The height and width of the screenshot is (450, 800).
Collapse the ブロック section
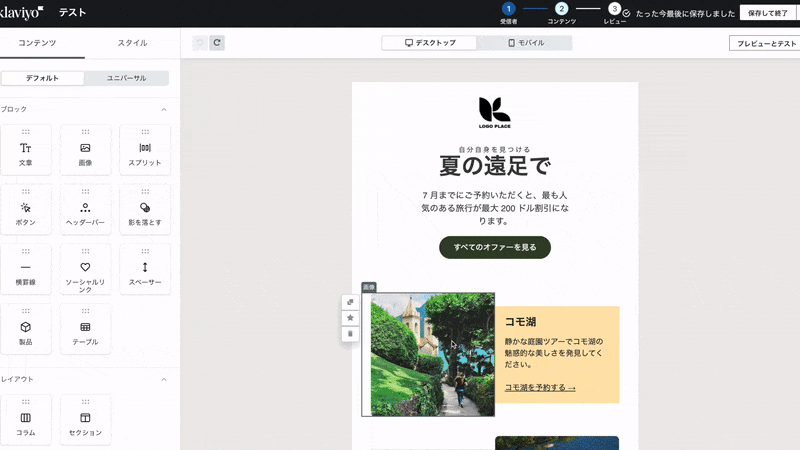click(x=164, y=109)
